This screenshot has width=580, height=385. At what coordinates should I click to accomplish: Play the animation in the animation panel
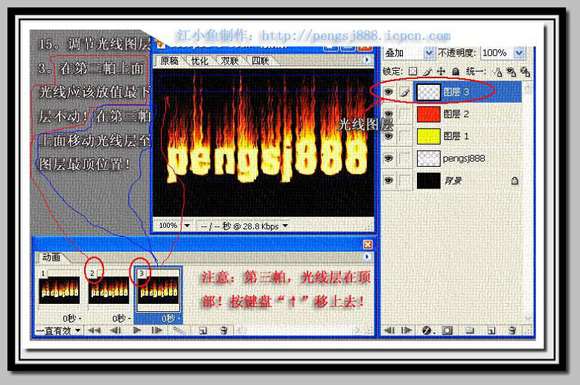137,330
